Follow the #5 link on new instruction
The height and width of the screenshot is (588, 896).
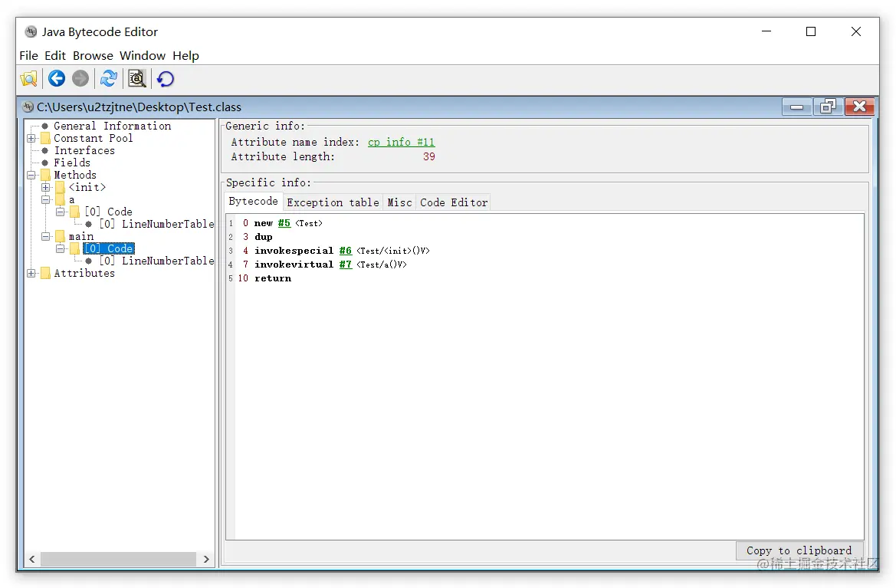point(284,223)
